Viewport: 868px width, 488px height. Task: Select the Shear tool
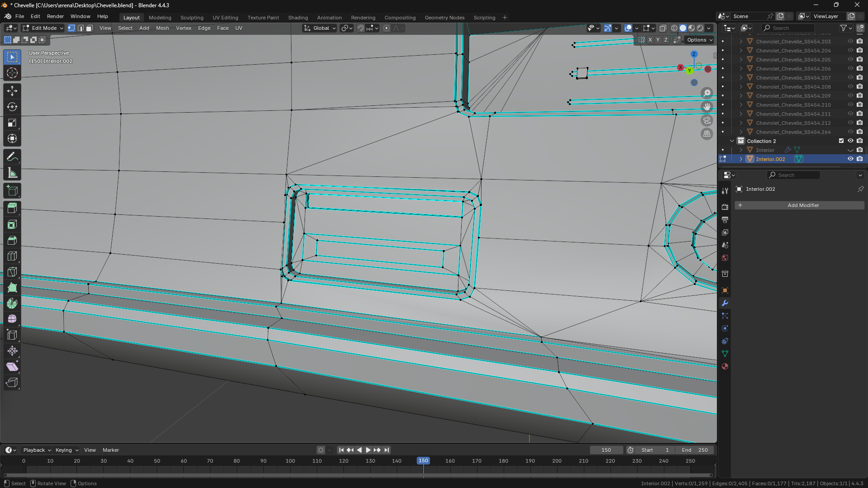[x=12, y=367]
